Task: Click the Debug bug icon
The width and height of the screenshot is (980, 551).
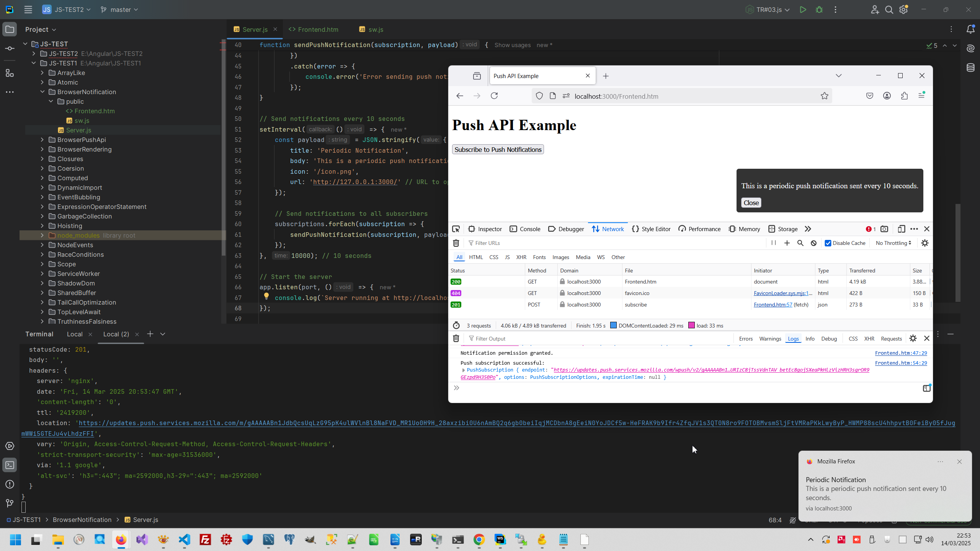Action: (x=819, y=10)
